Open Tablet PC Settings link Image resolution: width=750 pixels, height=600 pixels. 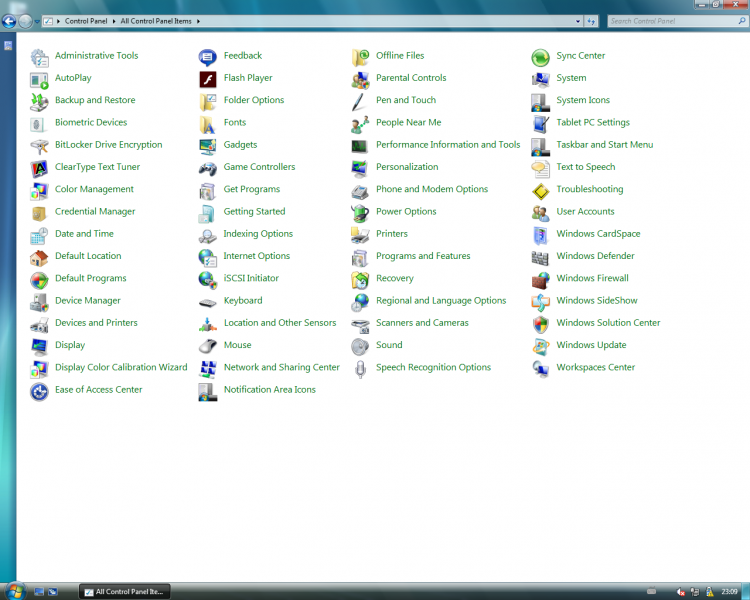(x=593, y=122)
